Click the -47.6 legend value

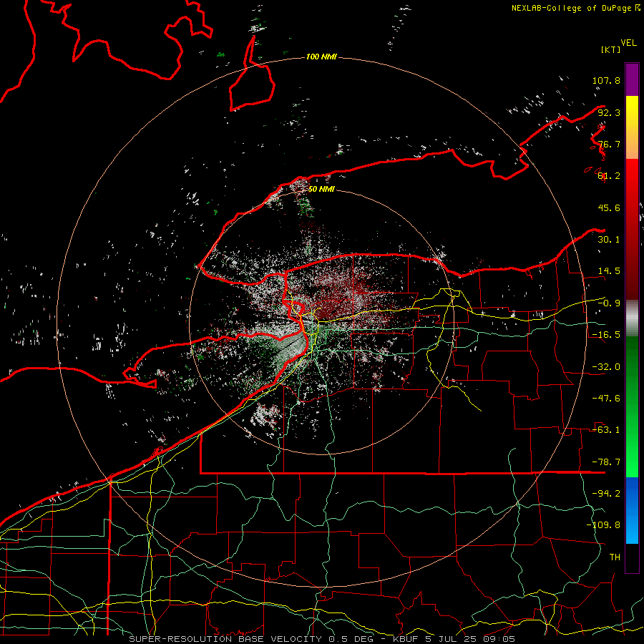pos(606,399)
